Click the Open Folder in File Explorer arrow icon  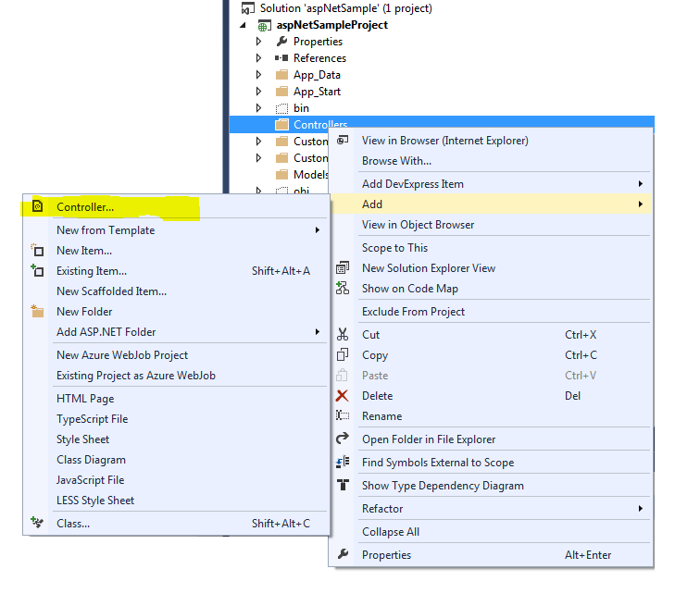click(343, 439)
